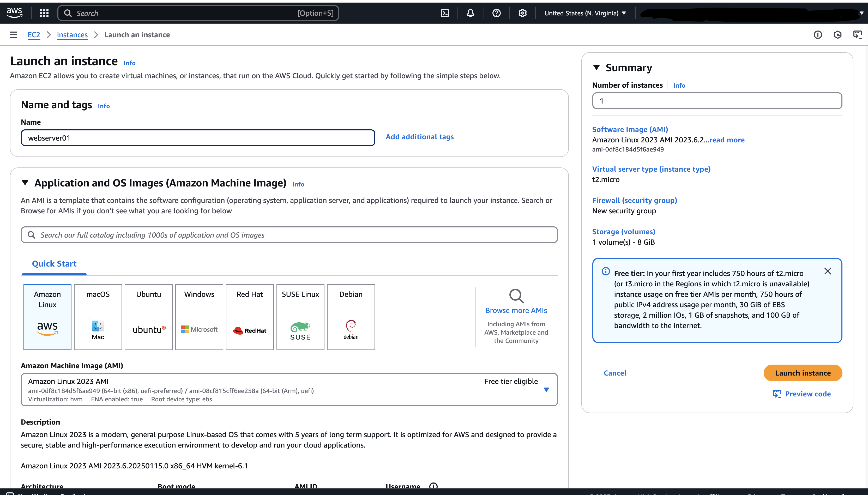Click the Name field containing webserver01
The height and width of the screenshot is (495, 868).
coord(198,138)
